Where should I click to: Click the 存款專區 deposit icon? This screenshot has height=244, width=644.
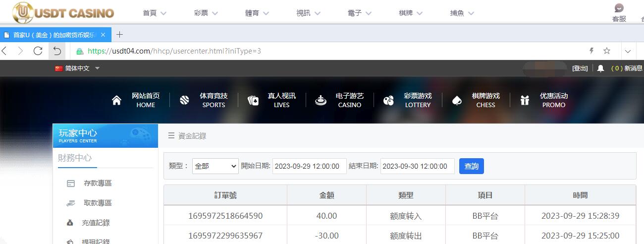coord(70,183)
